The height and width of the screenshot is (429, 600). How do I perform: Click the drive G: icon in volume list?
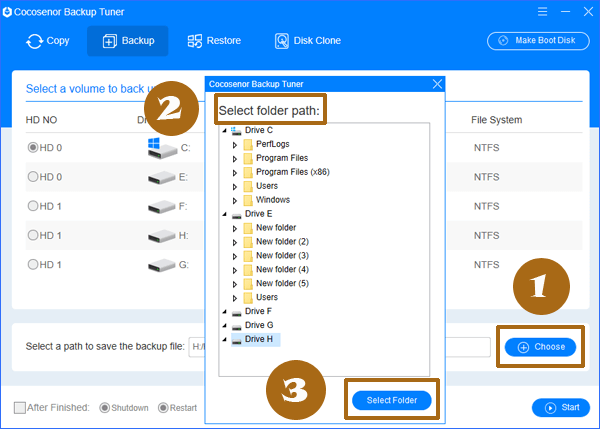pos(161,265)
